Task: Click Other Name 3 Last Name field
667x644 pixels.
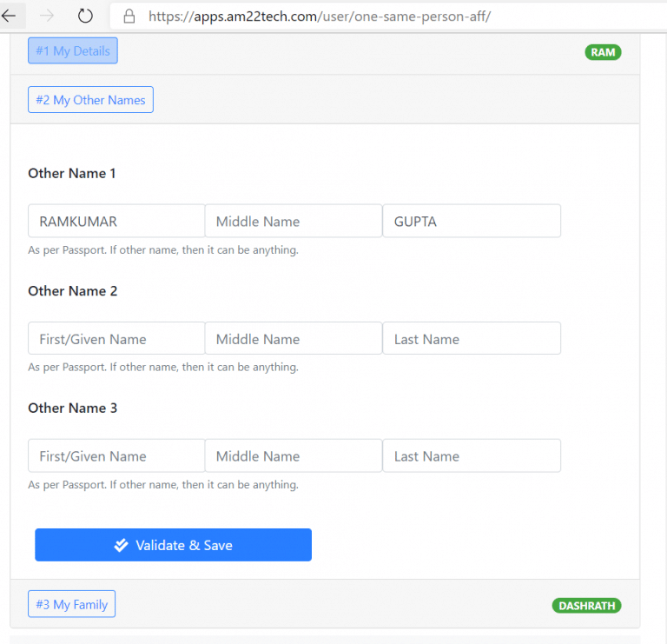Action: pos(472,455)
